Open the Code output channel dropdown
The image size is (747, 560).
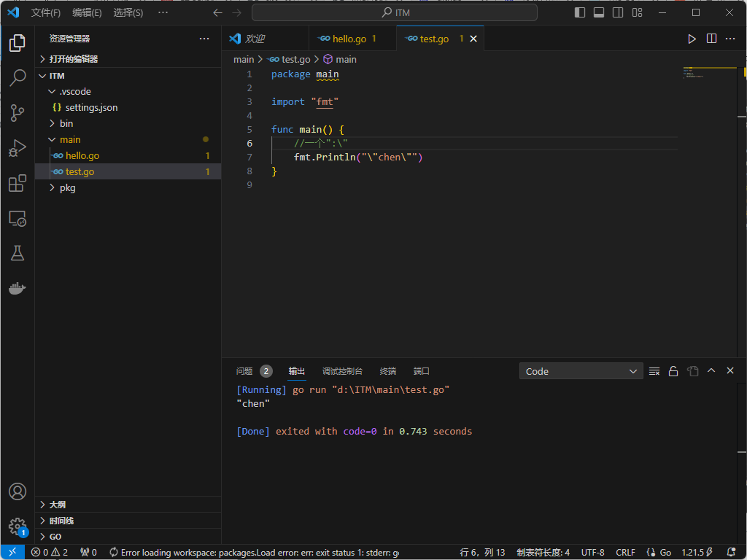point(581,371)
